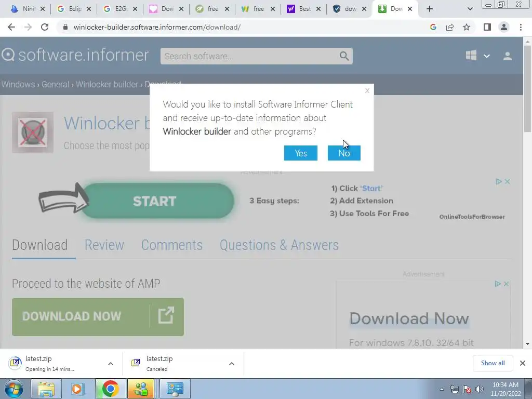Close the Software Informer Client popup
The image size is (532, 399).
pyautogui.click(x=367, y=90)
